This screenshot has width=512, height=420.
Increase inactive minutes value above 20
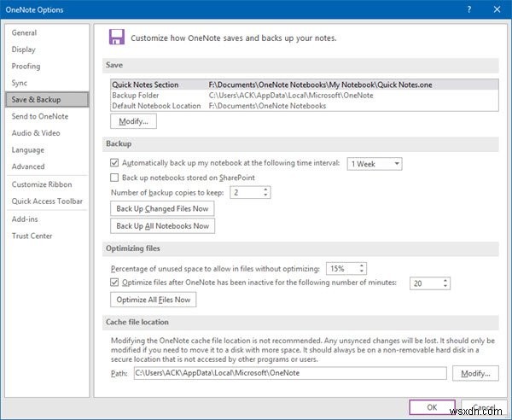click(445, 281)
